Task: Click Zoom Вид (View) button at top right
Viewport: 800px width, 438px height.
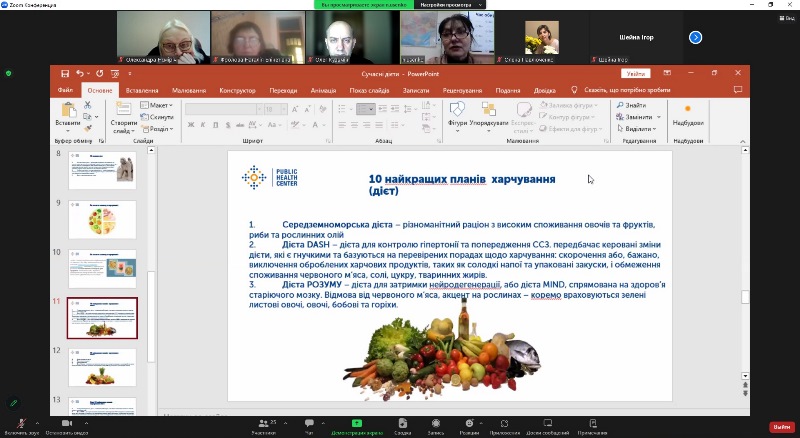Action: (x=787, y=18)
